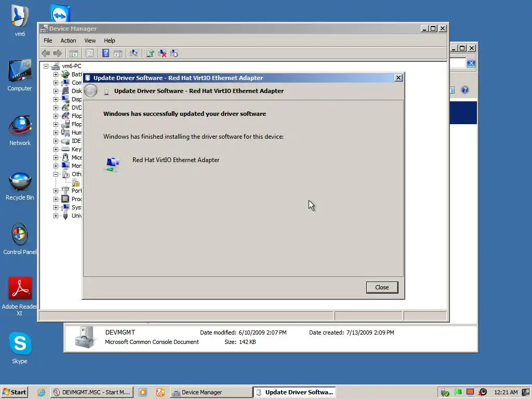Expand the Com tree node
This screenshot has height=399, width=532.
[x=56, y=83]
